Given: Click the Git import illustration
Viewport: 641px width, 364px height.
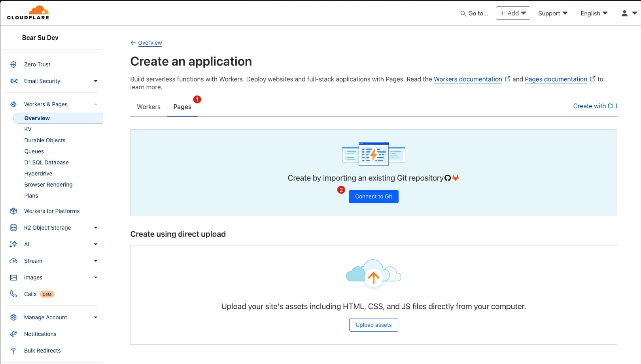Looking at the screenshot, I should point(374,154).
